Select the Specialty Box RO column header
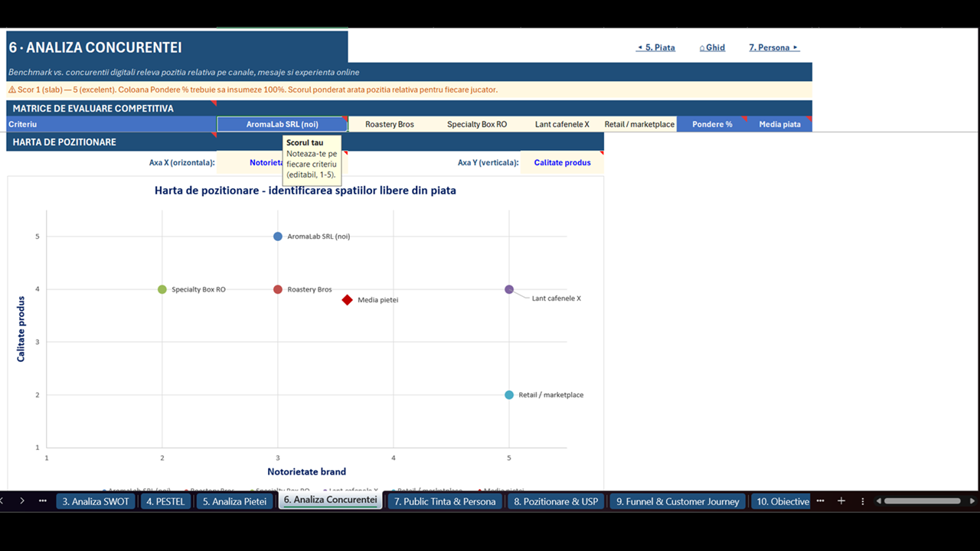980x551 pixels. tap(477, 124)
